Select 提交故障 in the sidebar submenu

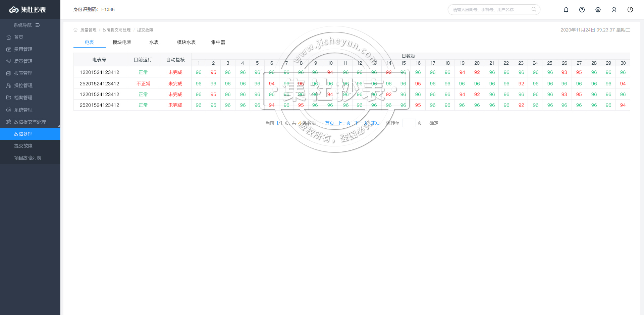pyautogui.click(x=23, y=146)
